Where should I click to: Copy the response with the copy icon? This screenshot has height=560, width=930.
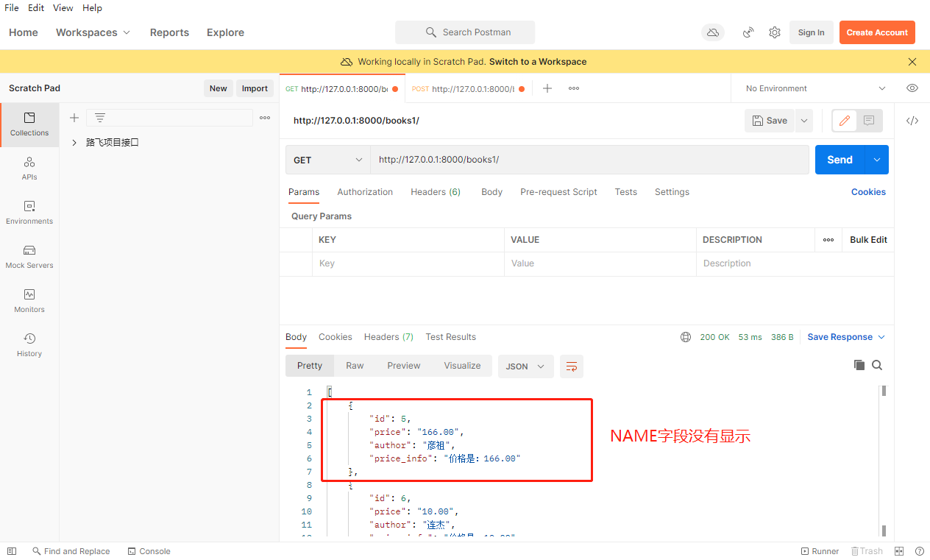tap(859, 365)
